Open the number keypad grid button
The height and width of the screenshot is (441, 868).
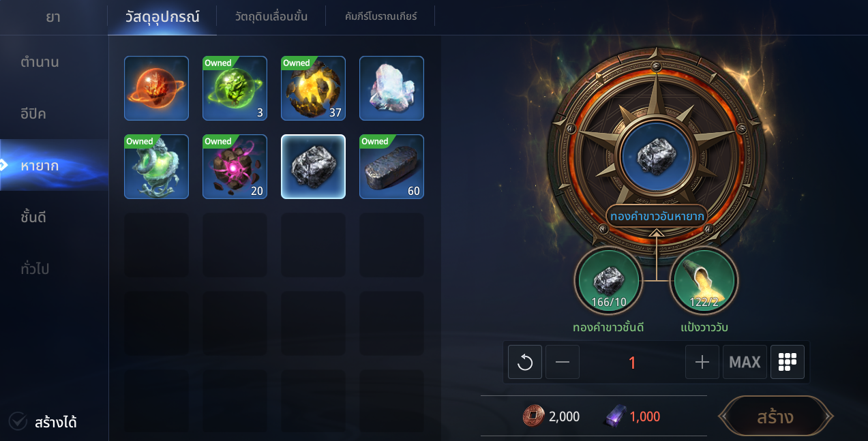(x=788, y=362)
